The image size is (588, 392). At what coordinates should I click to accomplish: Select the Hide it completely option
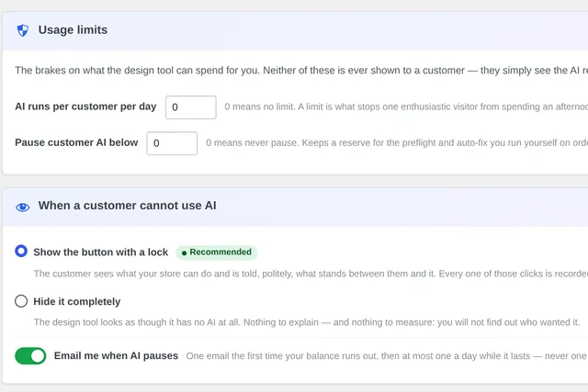click(x=21, y=301)
